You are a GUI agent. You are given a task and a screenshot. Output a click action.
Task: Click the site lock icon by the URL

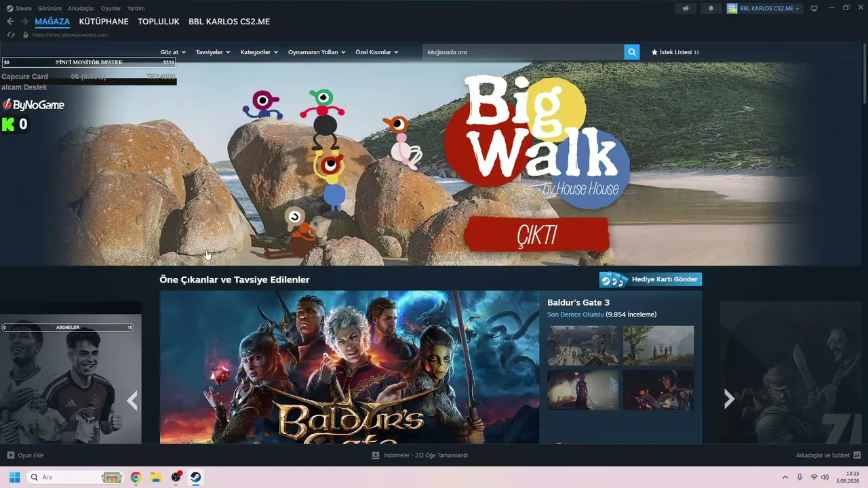coord(26,35)
